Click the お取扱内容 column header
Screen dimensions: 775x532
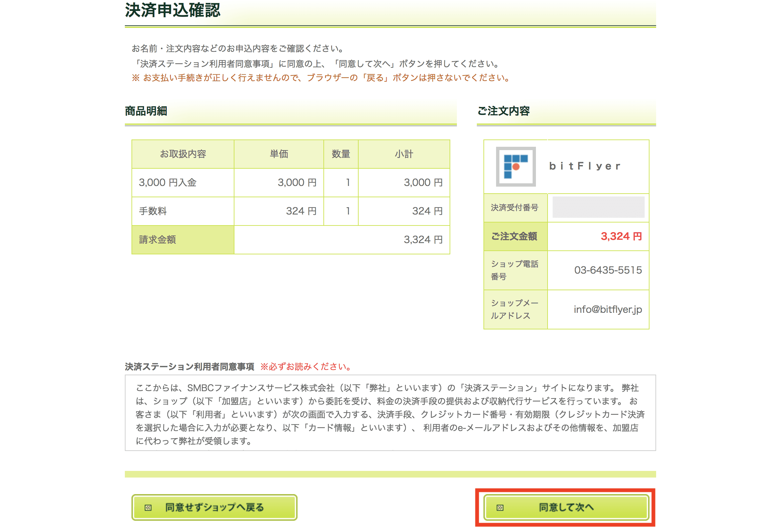pos(183,154)
